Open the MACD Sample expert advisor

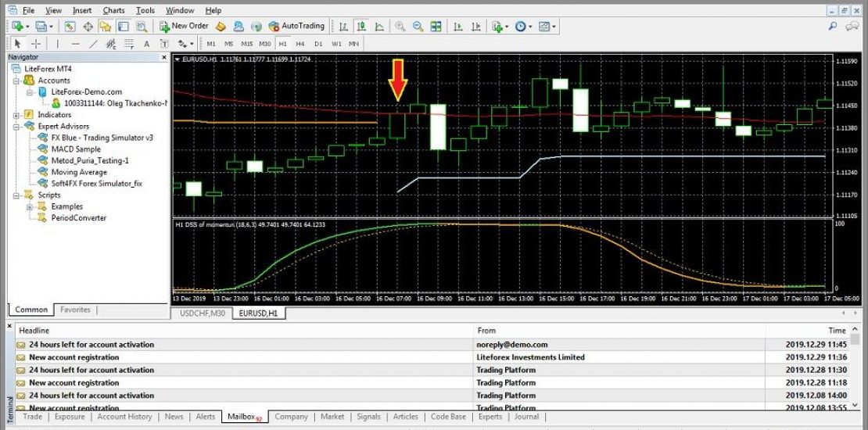pos(75,149)
